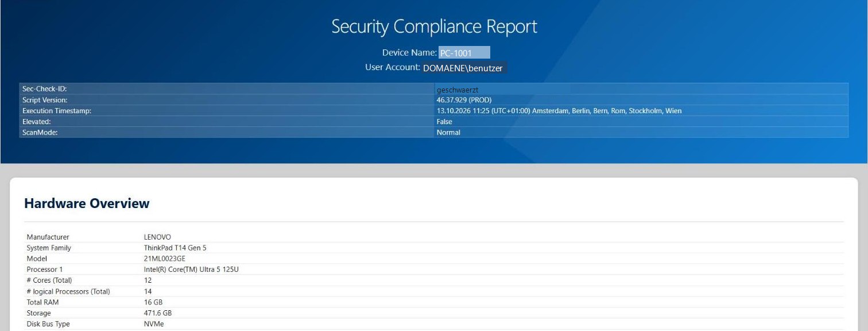Click the ScanMode row label
Viewport: 868px width, 331px height.
point(40,133)
